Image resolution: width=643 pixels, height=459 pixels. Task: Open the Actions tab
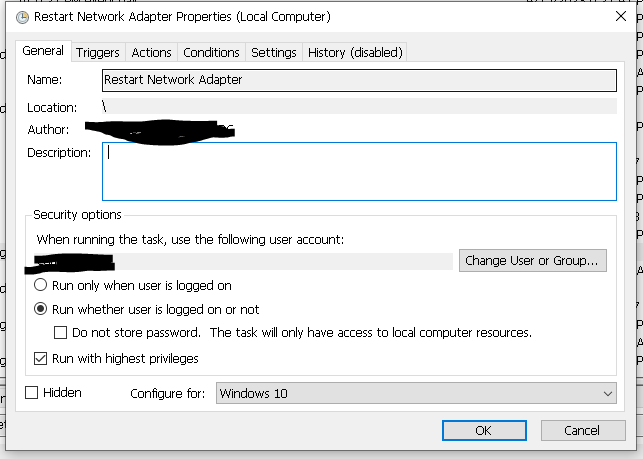click(x=151, y=53)
